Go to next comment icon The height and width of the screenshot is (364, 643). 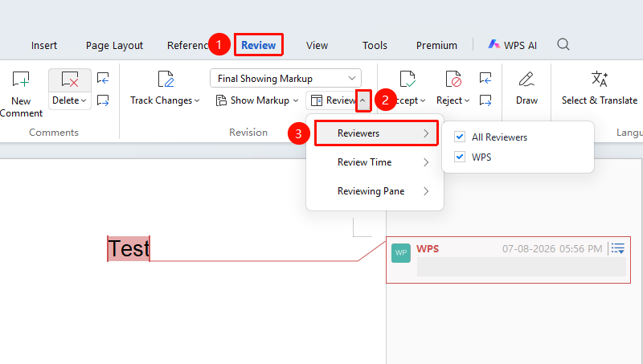point(103,100)
